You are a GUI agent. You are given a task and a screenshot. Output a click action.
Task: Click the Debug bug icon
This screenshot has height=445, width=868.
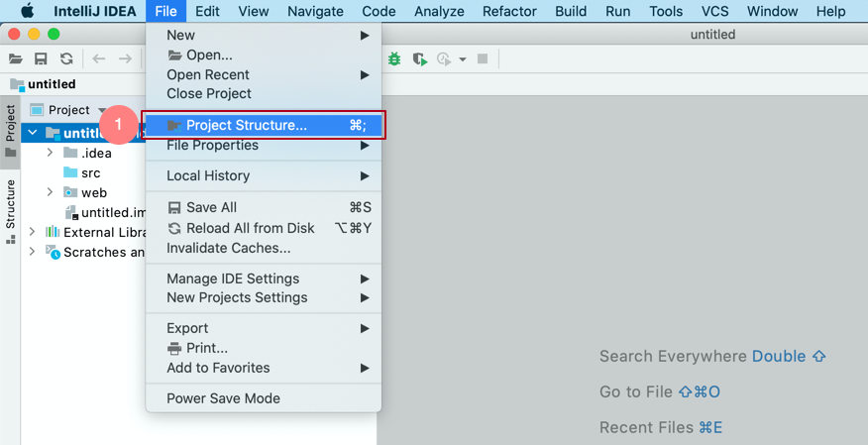tap(394, 58)
